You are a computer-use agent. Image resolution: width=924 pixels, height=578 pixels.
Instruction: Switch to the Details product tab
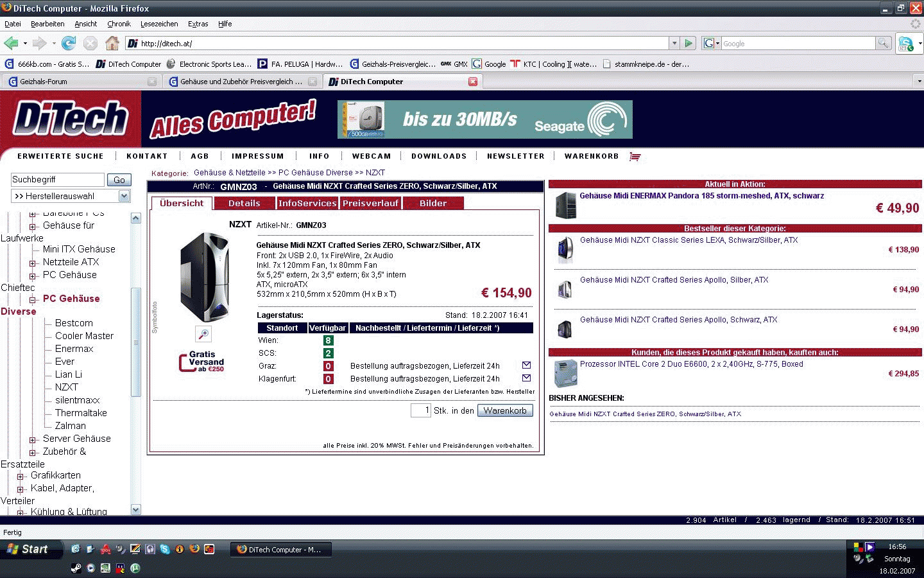[244, 203]
